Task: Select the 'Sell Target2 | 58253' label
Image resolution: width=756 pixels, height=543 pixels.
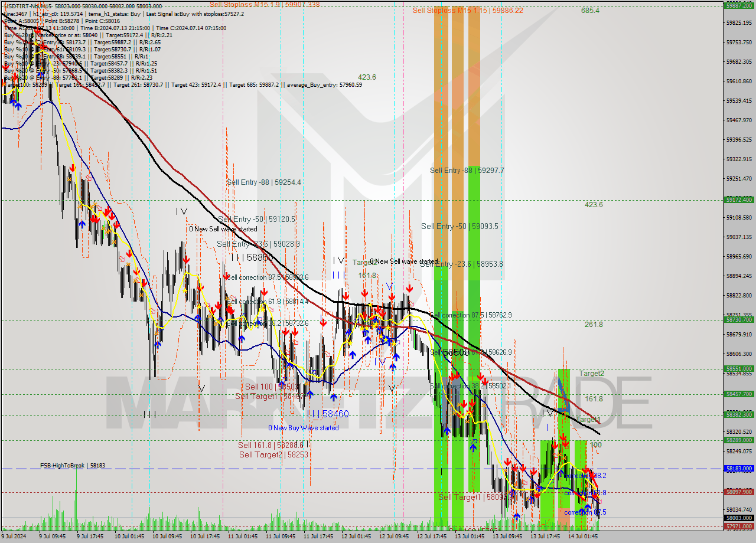Action: tap(273, 455)
